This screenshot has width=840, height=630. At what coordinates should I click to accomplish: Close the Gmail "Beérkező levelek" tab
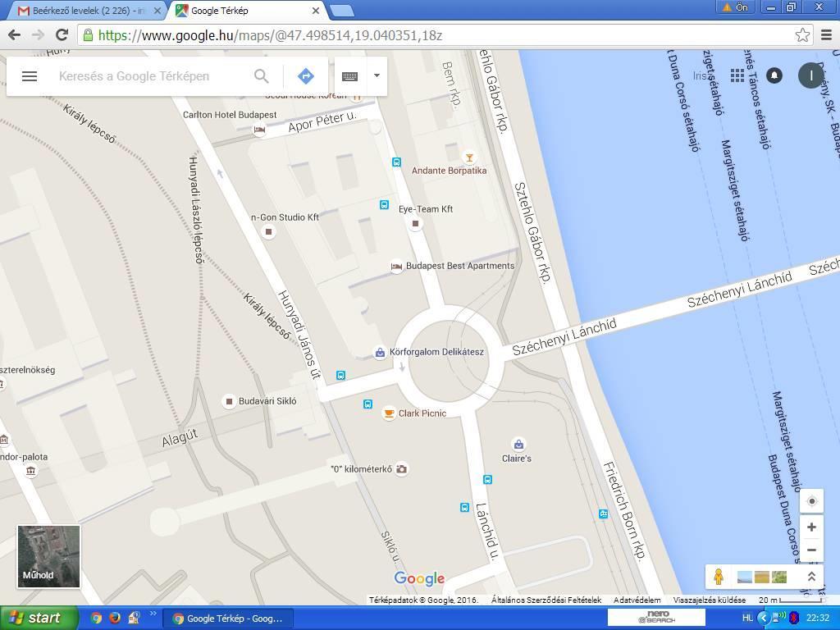tap(157, 11)
